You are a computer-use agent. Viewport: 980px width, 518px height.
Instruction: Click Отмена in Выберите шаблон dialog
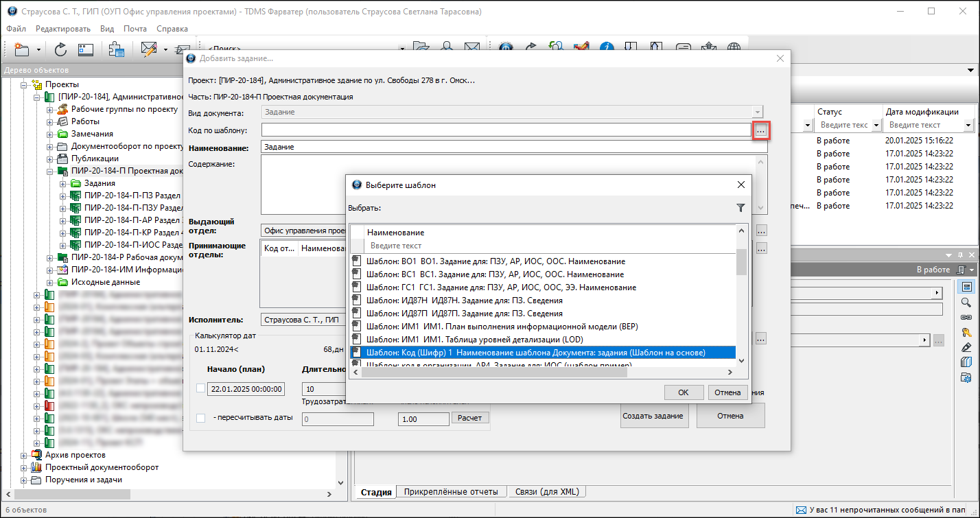pyautogui.click(x=727, y=392)
